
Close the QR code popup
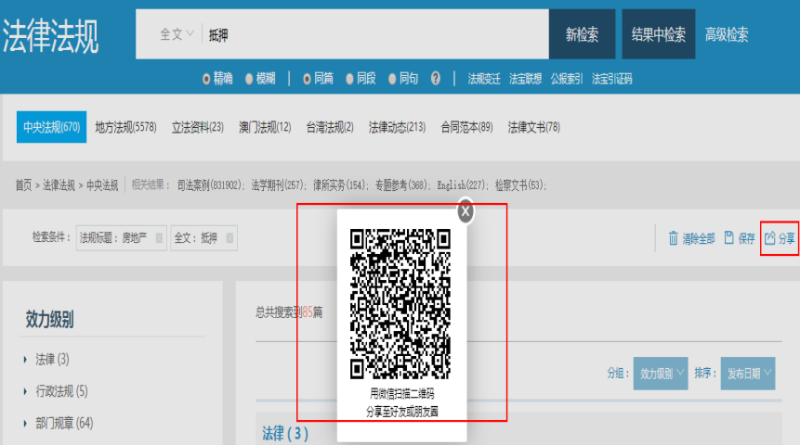pyautogui.click(x=465, y=211)
